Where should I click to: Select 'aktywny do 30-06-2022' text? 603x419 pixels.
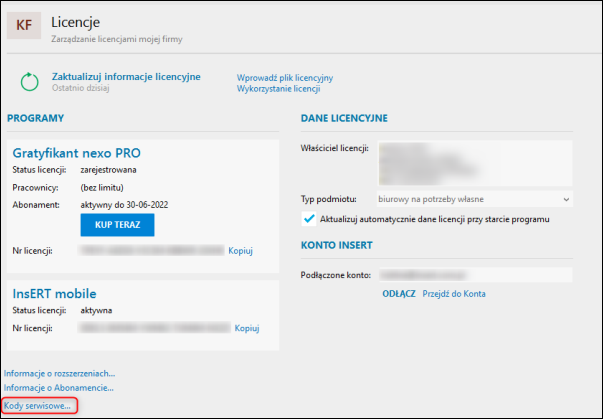pyautogui.click(x=124, y=205)
